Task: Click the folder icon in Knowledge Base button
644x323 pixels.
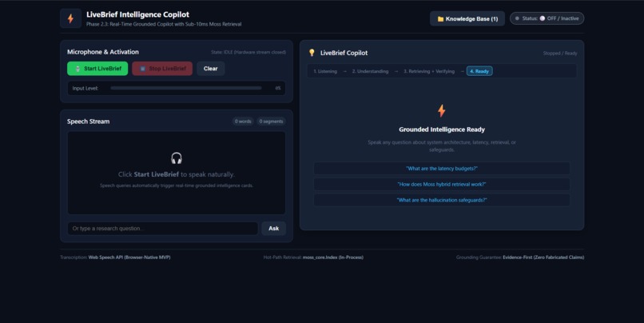Action: 440,19
